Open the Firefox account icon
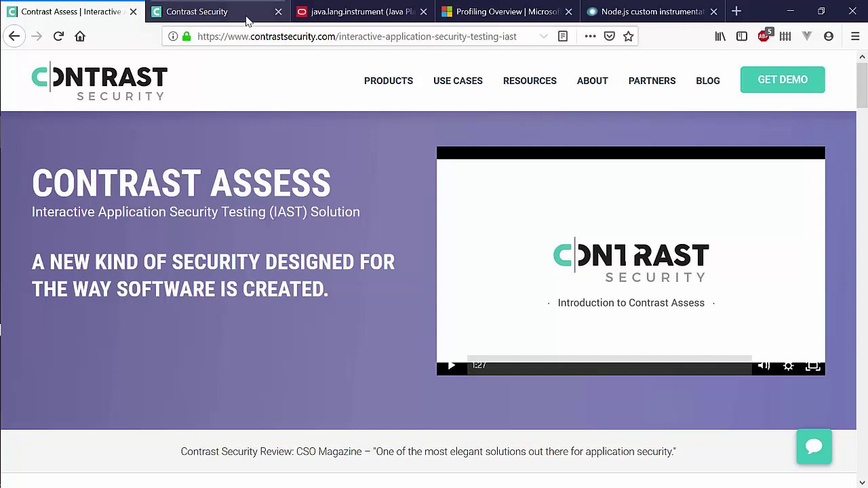Image resolution: width=868 pixels, height=488 pixels. 829,37
